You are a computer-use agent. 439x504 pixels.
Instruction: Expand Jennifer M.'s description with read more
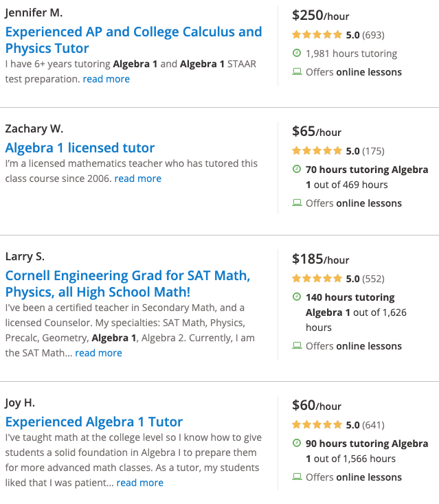pos(106,79)
